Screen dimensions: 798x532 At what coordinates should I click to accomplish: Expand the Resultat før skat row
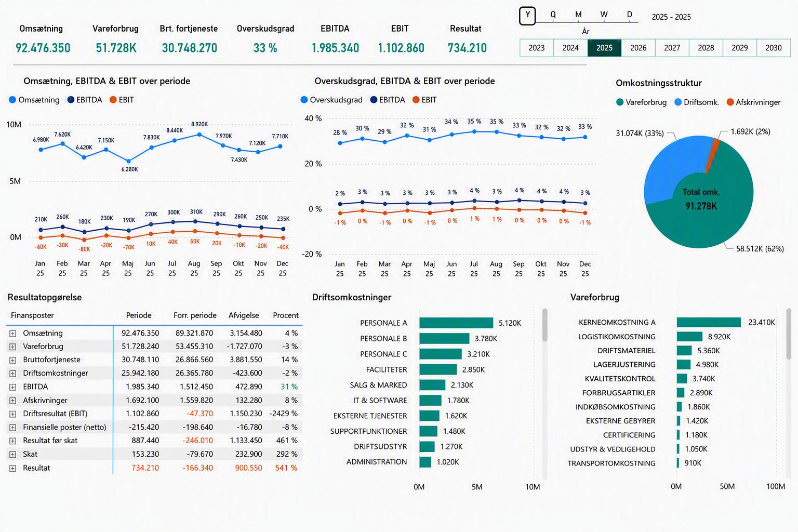tap(12, 441)
